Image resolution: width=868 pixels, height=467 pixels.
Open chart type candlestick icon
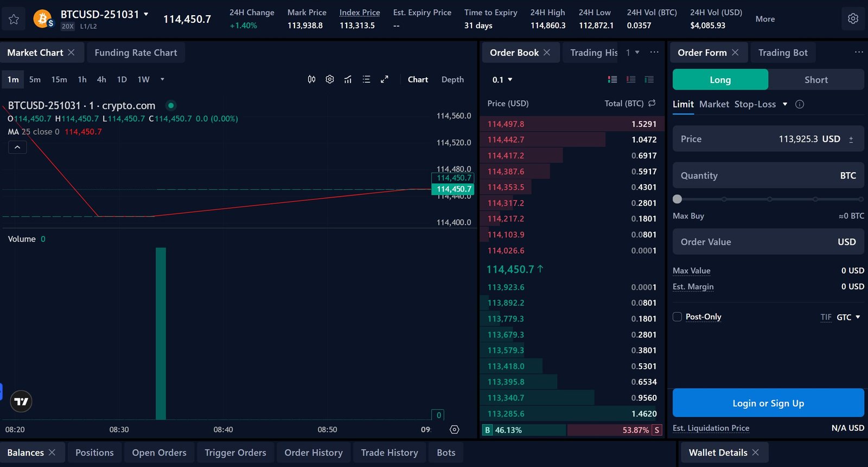coord(311,79)
